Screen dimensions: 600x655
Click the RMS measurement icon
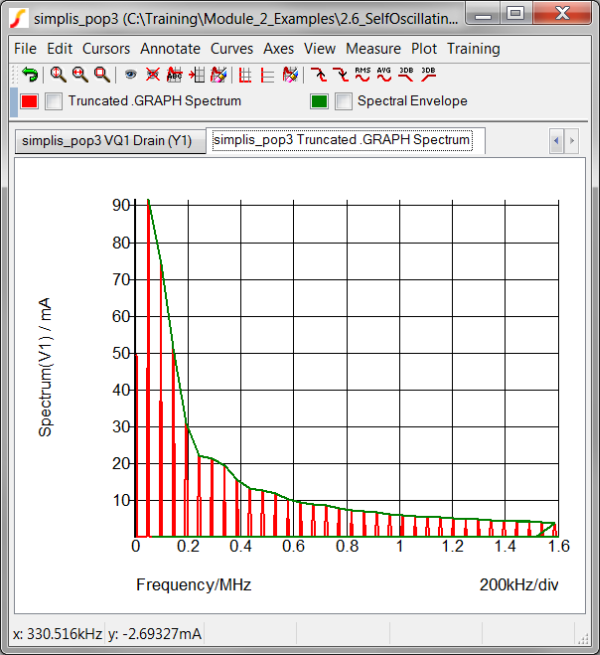tap(362, 75)
